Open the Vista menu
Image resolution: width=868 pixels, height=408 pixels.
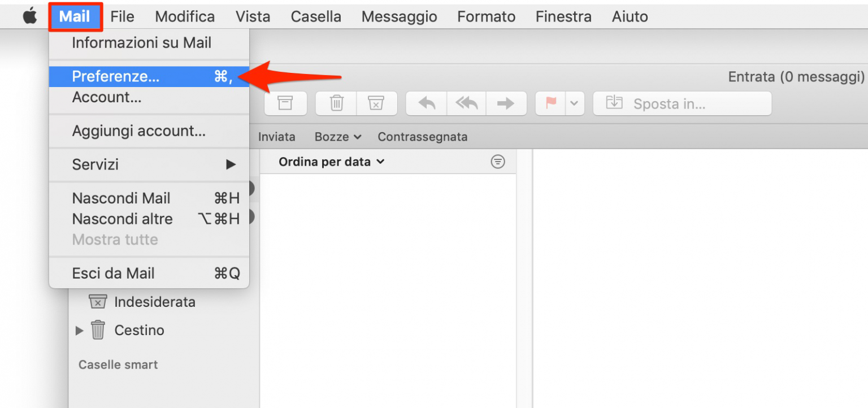click(253, 17)
